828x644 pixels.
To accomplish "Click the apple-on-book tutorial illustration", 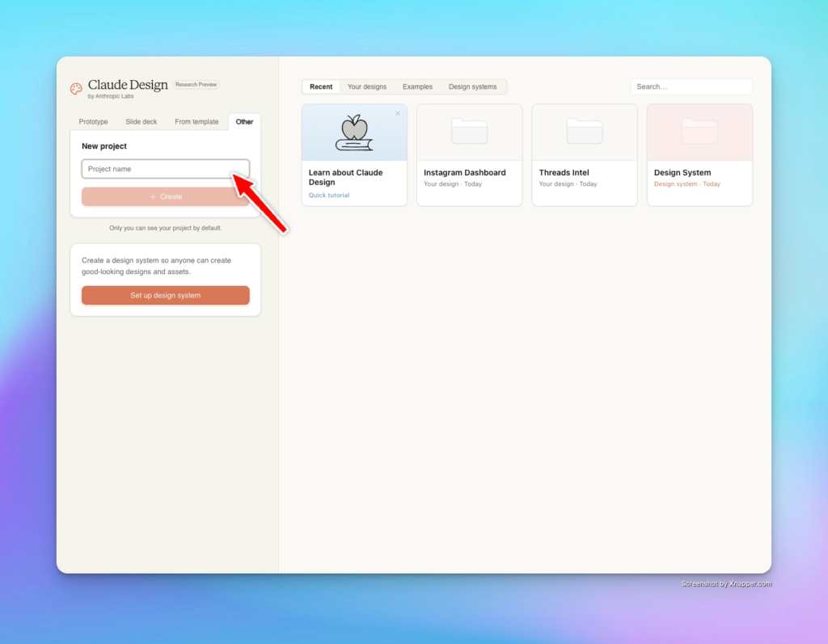I will point(354,133).
